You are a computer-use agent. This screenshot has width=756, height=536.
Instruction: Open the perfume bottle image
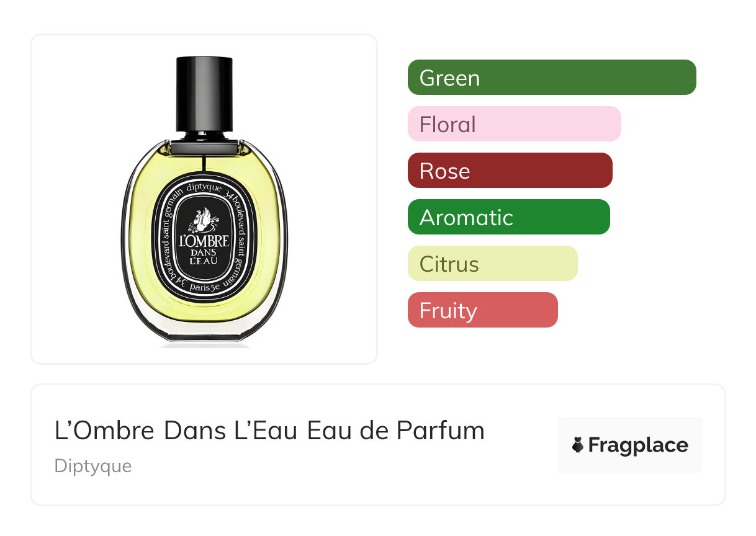point(204,199)
